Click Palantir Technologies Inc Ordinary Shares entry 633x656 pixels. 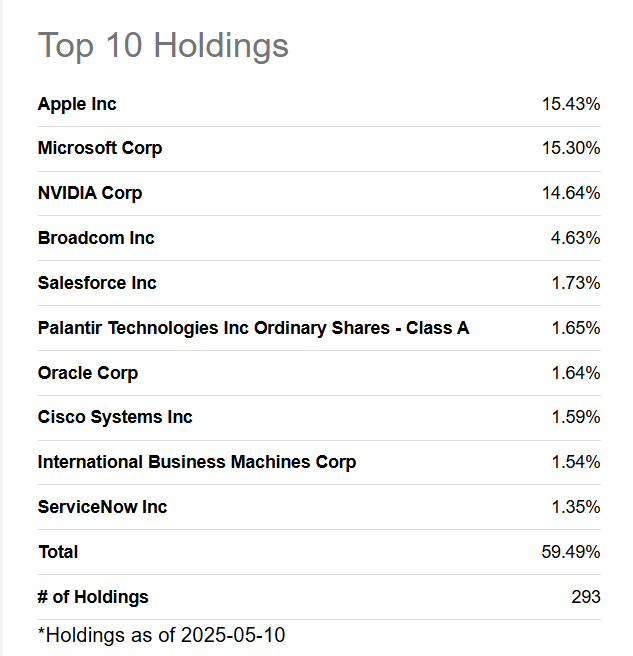[x=253, y=328]
